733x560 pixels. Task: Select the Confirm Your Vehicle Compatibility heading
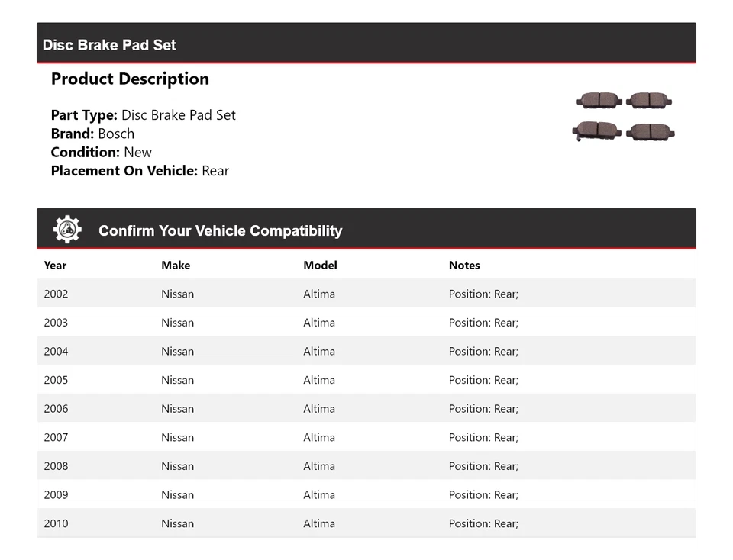point(220,231)
